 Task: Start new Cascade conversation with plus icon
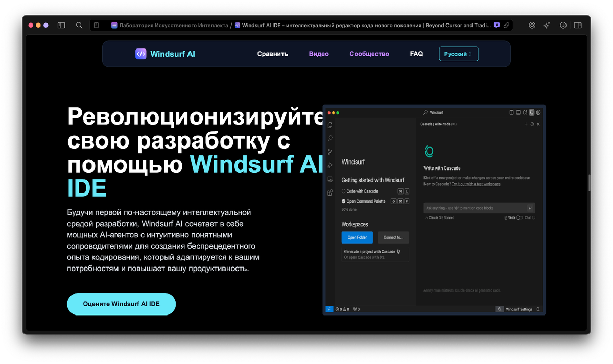pyautogui.click(x=526, y=124)
